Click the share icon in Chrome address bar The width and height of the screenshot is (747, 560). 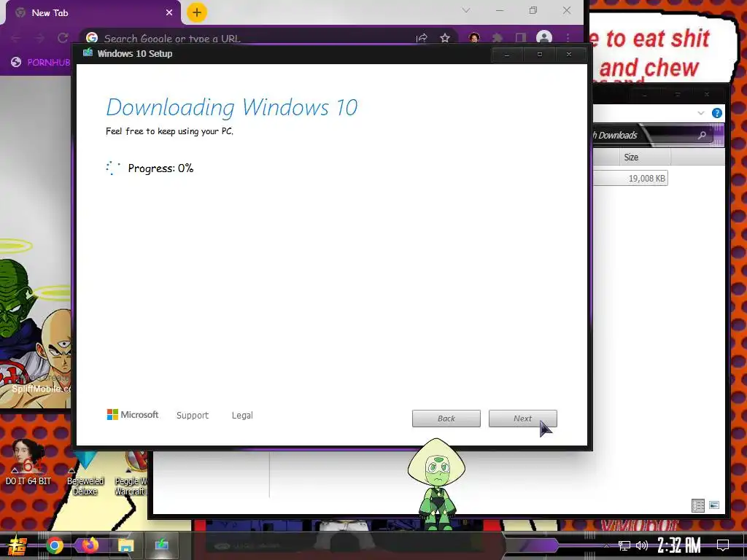[x=422, y=38]
